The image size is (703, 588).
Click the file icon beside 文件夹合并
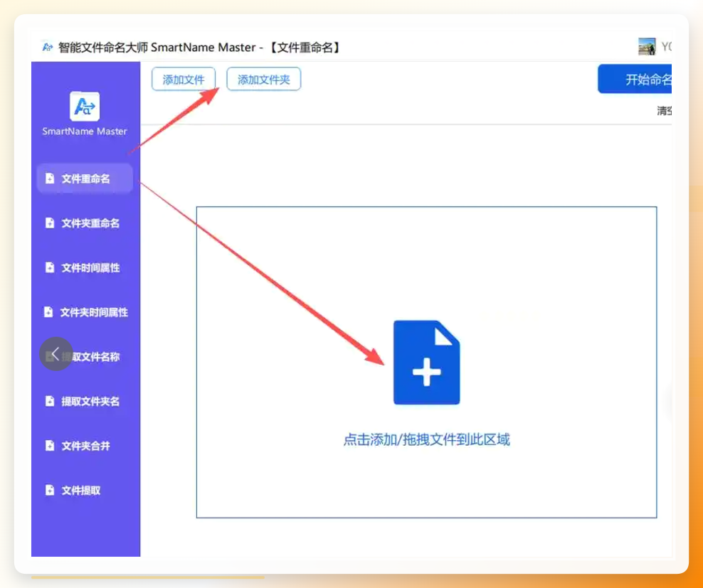[x=51, y=446]
